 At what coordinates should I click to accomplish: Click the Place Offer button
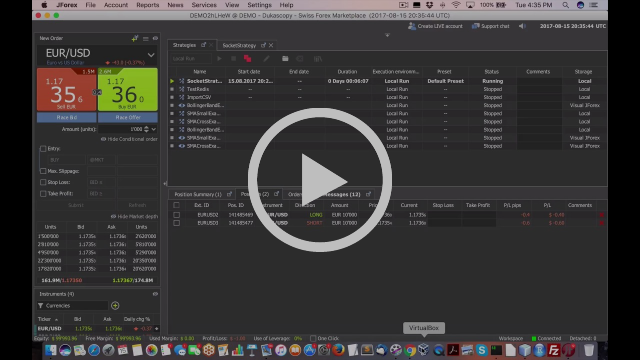point(128,118)
